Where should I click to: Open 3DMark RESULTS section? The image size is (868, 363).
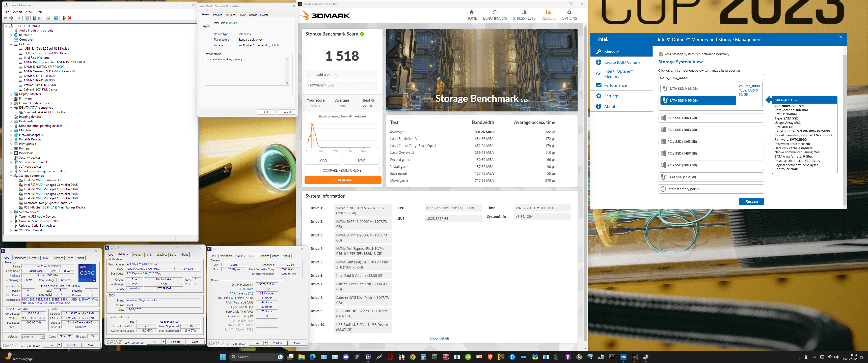tap(548, 15)
